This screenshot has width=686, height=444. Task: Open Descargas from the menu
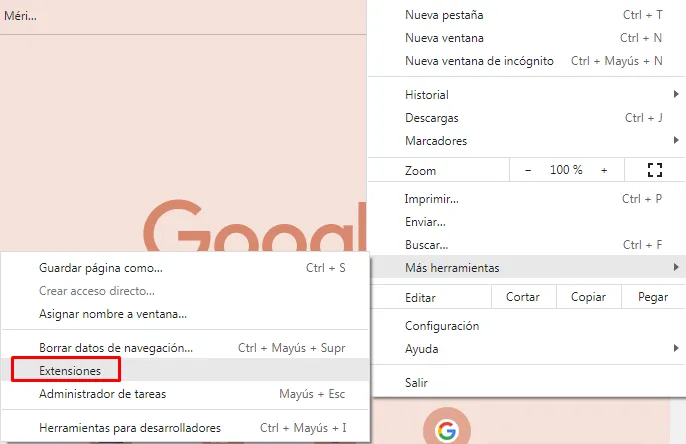click(527, 118)
